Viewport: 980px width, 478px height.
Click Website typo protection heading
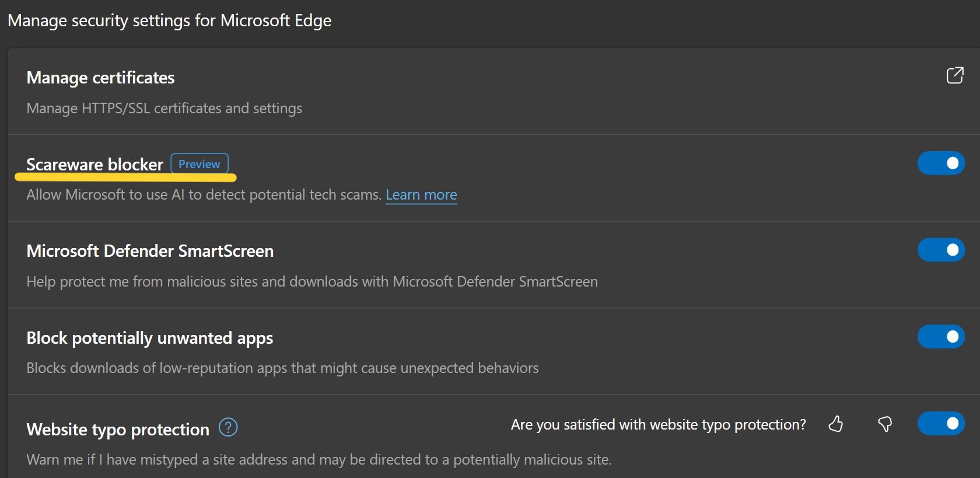point(118,430)
